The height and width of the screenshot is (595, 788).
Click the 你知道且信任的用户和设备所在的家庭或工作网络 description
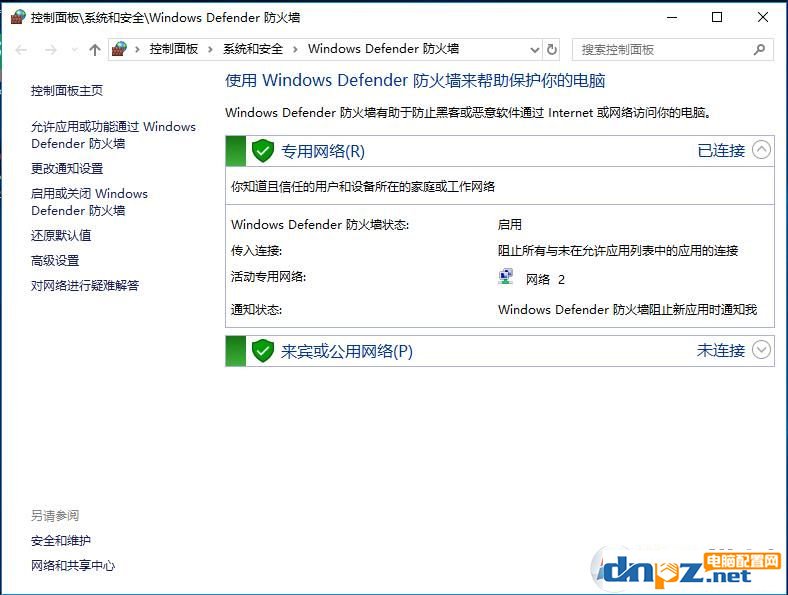(x=363, y=186)
